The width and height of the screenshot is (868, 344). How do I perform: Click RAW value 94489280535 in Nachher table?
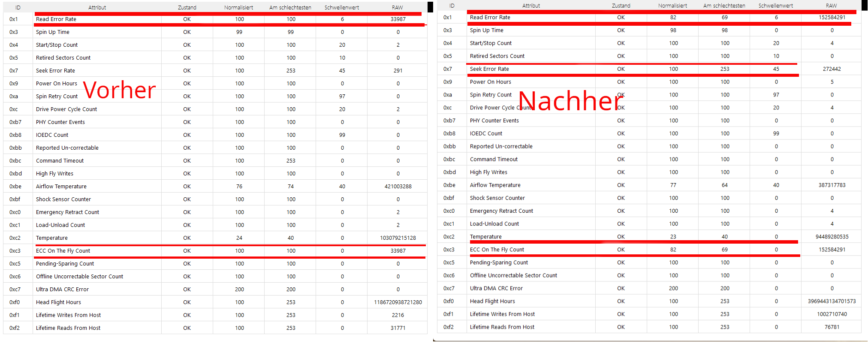[x=832, y=236]
